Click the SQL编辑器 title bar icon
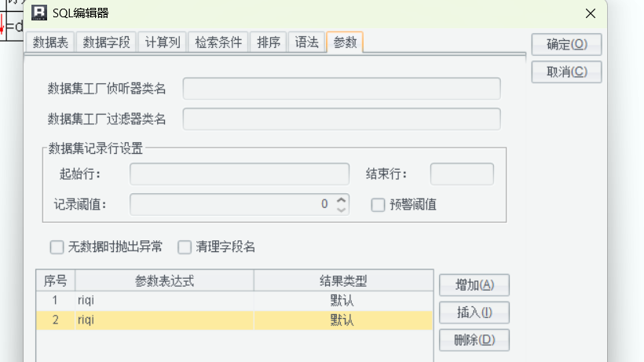The width and height of the screenshot is (644, 362). 38,12
